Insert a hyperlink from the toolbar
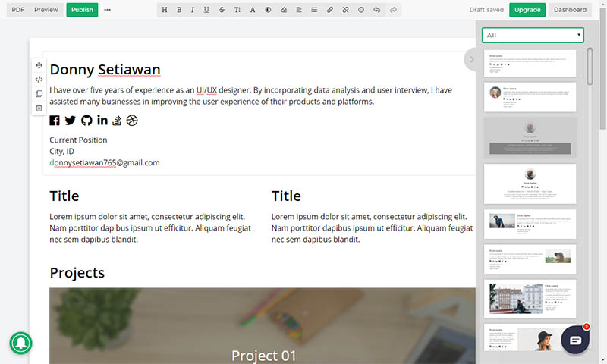 (329, 11)
